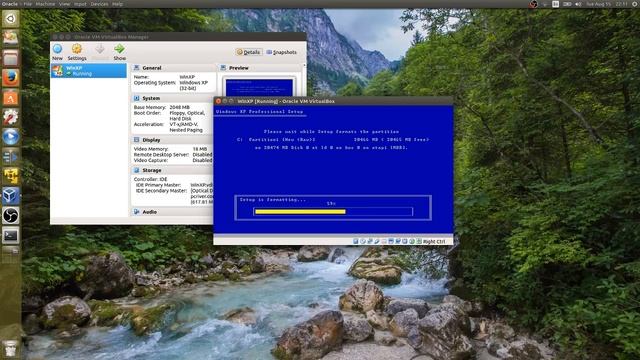Screen dimensions: 640x360
Task: Click the WinXP [Running] window title bar
Action: pos(333,101)
